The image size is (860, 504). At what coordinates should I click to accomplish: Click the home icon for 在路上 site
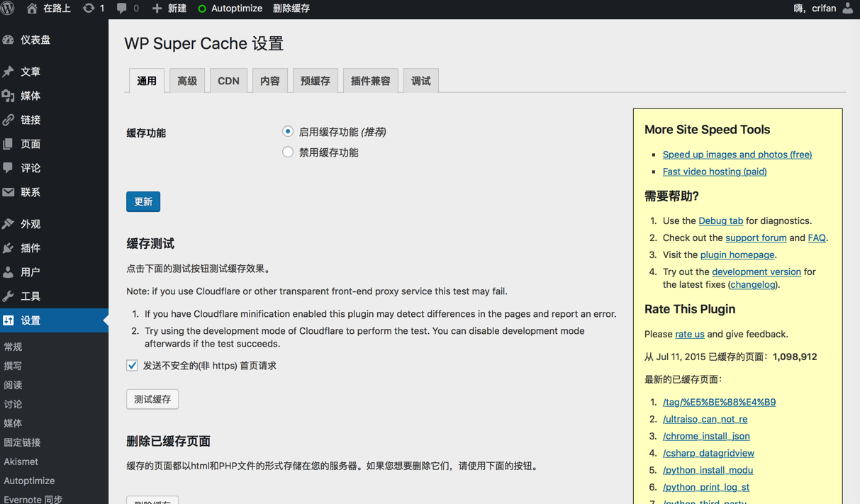pos(32,9)
